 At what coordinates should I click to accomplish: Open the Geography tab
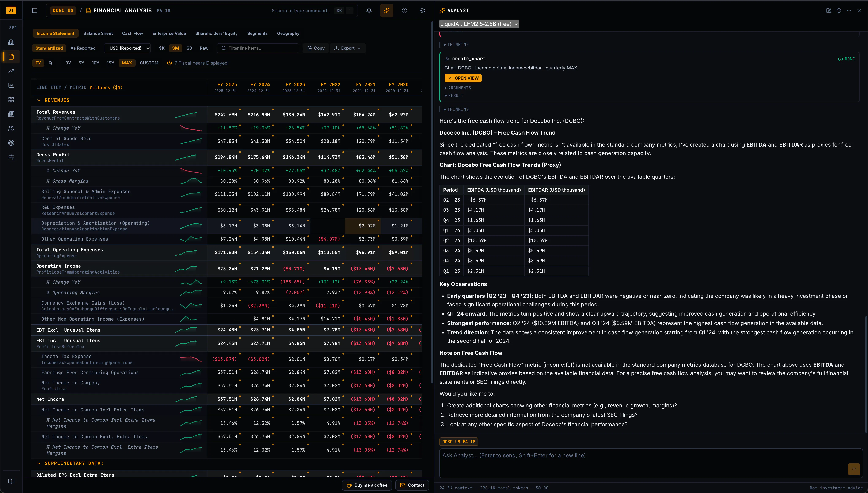(288, 33)
